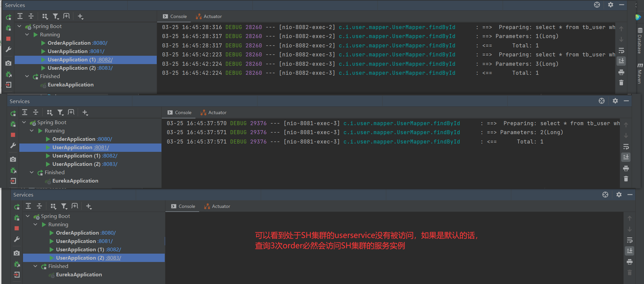The image size is (644, 284).
Task: Switch to Console tab in middle panel
Action: pos(179,112)
